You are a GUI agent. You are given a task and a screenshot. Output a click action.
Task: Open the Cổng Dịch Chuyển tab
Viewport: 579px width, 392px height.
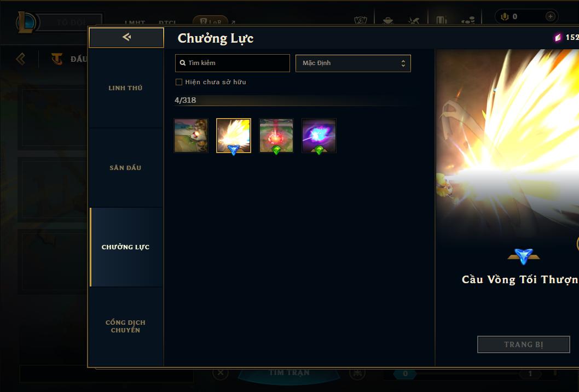[x=125, y=326]
